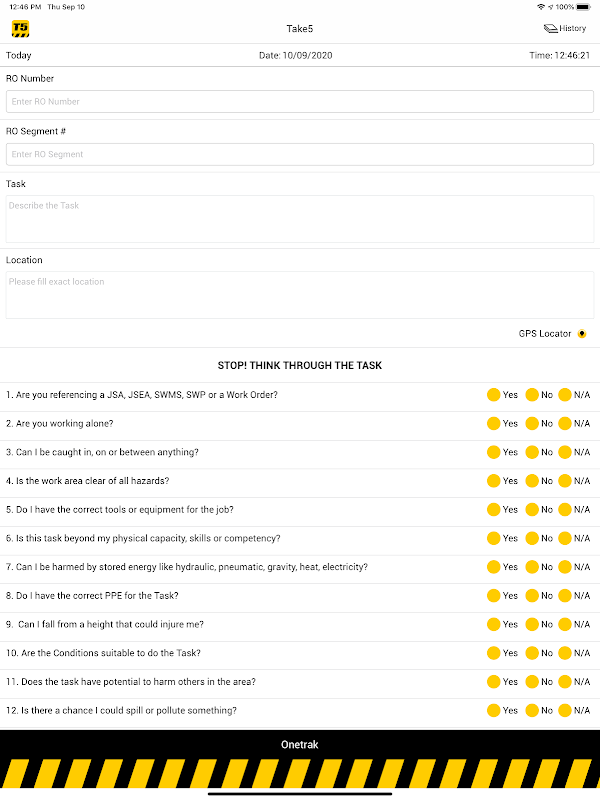Select N/A for caught in or between question
This screenshot has width=600, height=800.
point(565,452)
